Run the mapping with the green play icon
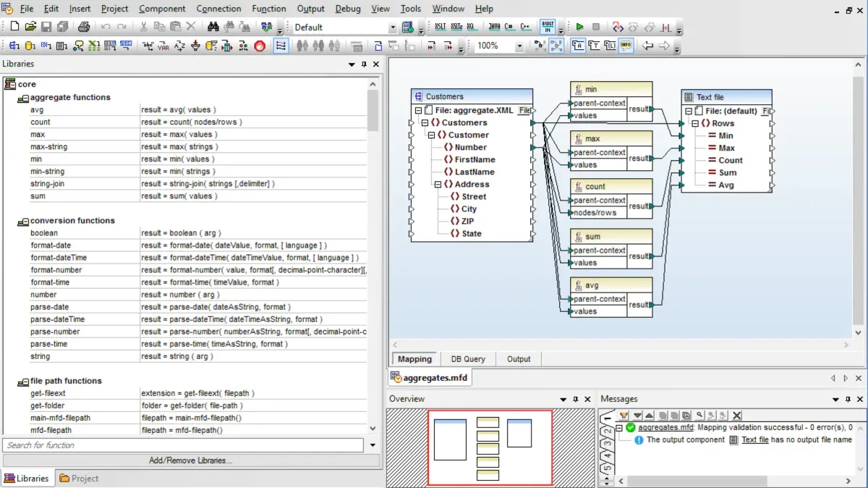 [579, 27]
